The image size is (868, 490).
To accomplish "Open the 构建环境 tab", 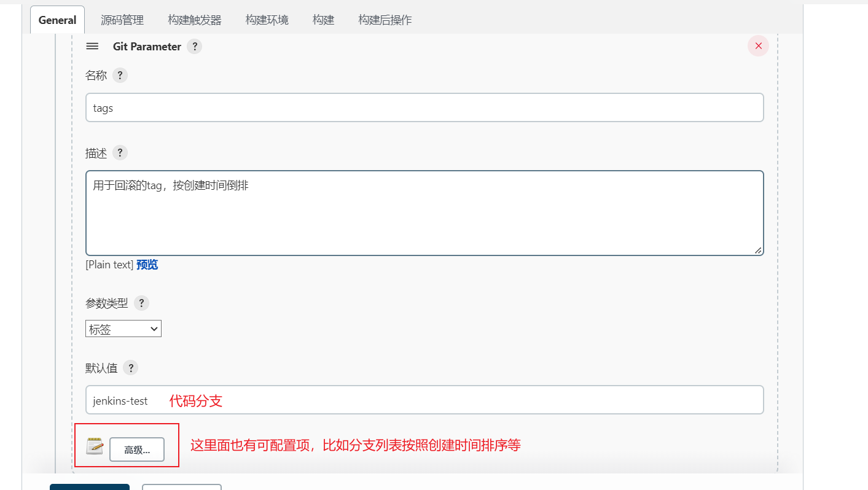I will click(x=267, y=20).
